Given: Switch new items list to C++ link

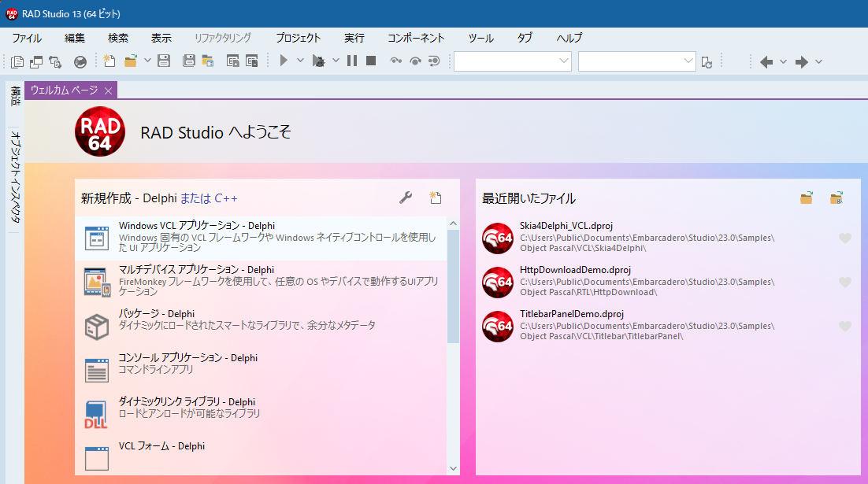Looking at the screenshot, I should pos(209,198).
